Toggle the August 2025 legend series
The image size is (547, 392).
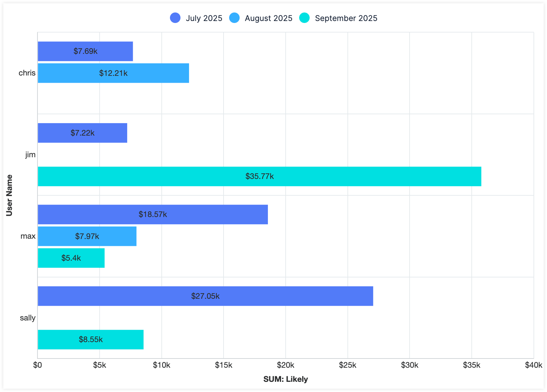(268, 18)
